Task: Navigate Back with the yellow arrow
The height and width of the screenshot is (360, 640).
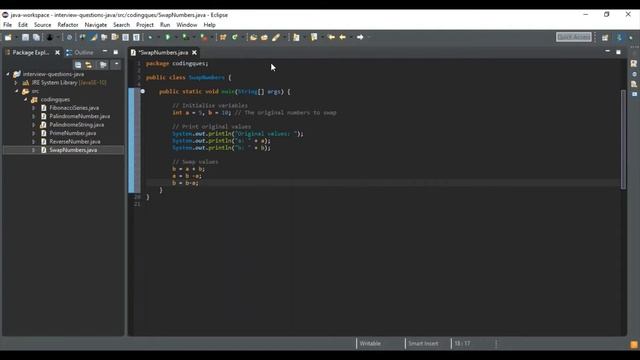Action: [x=343, y=37]
